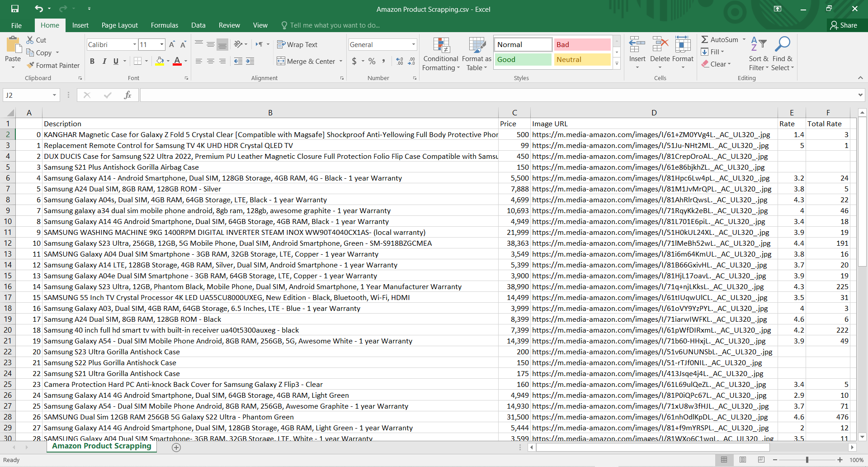868x467 pixels.
Task: Apply the Good cell style swatch
Action: (523, 59)
